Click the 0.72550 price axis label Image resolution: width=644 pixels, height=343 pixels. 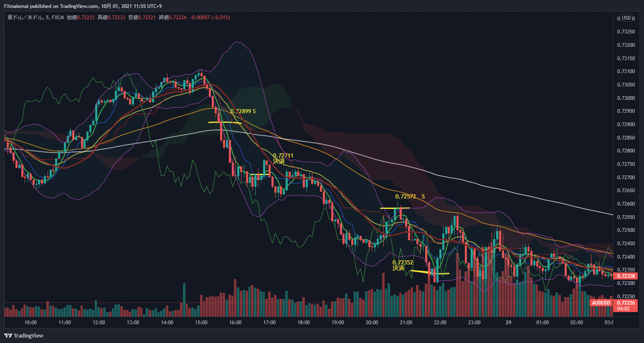626,217
